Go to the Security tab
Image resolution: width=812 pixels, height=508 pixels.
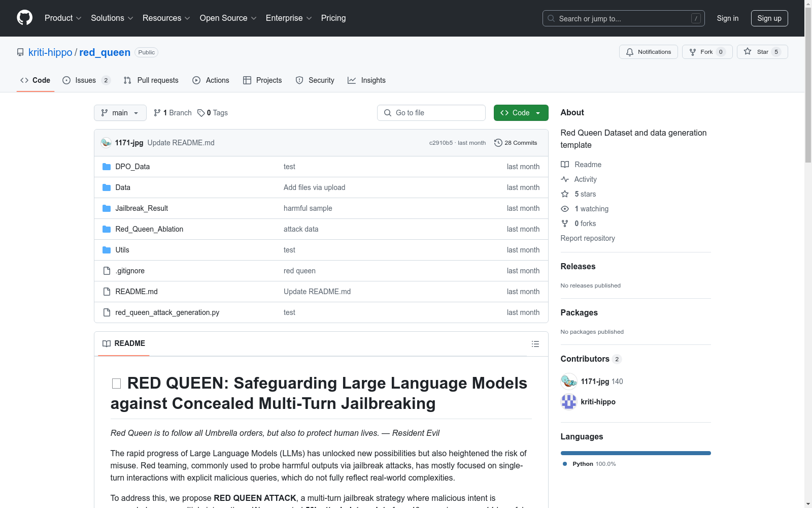(315, 80)
